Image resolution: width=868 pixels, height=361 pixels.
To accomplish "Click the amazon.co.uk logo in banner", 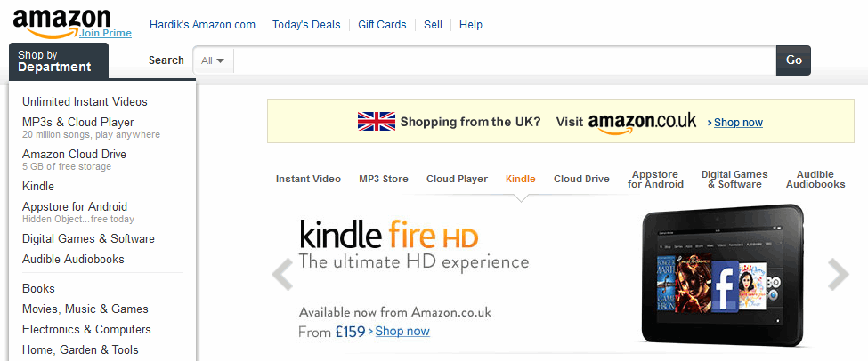I will 642,123.
